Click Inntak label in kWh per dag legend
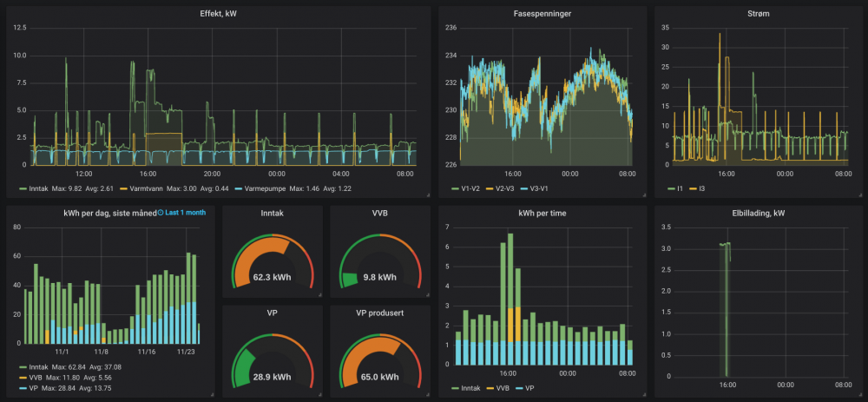 point(40,367)
